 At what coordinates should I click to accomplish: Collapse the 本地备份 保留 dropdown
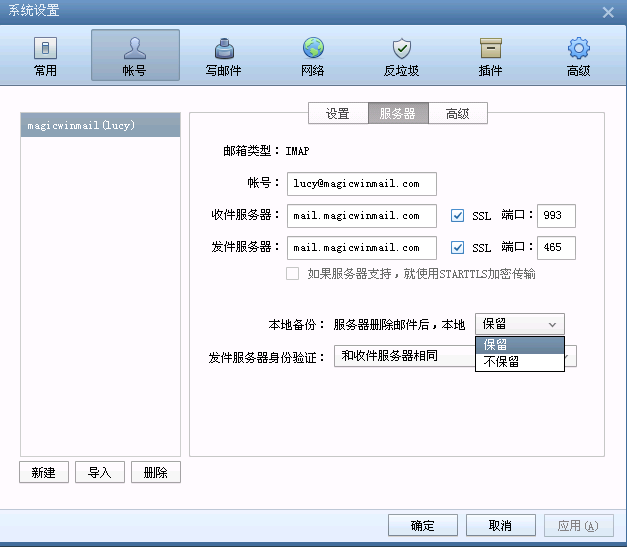[x=519, y=324]
